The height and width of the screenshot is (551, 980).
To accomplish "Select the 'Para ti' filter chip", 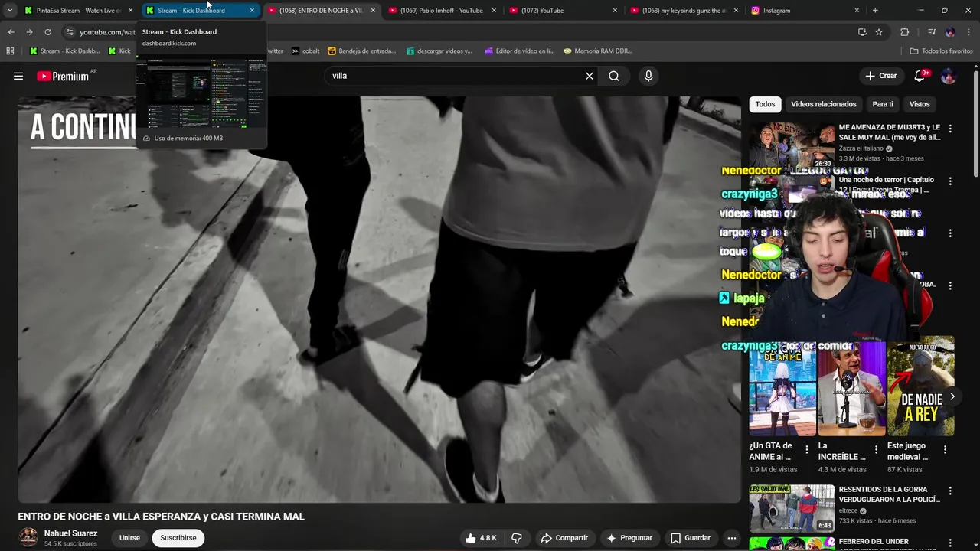I will tap(883, 104).
